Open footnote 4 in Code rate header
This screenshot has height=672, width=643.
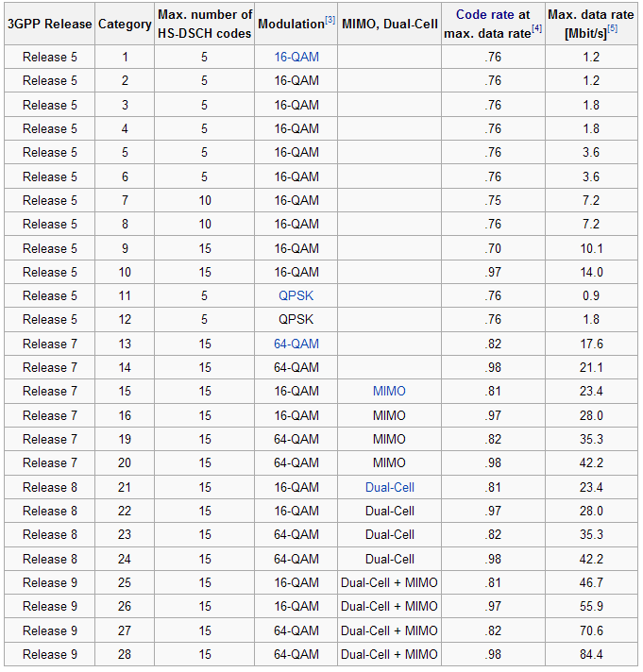coord(536,28)
